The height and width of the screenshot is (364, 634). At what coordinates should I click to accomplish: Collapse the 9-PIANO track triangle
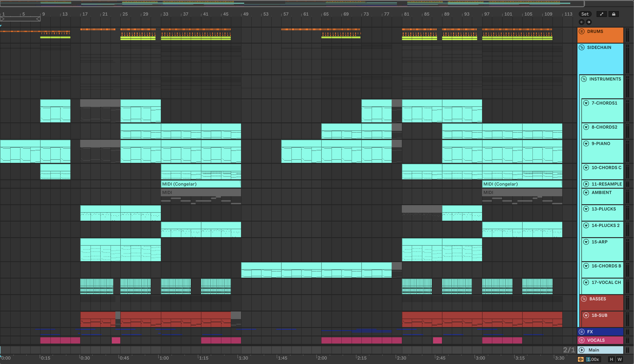(x=586, y=144)
